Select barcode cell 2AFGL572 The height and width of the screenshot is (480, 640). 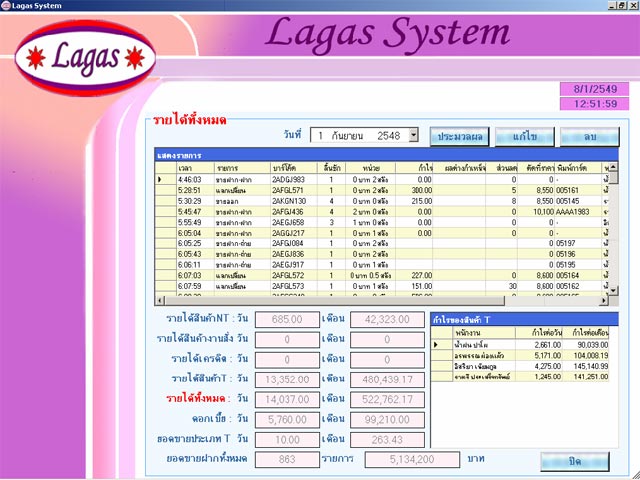tap(294, 276)
